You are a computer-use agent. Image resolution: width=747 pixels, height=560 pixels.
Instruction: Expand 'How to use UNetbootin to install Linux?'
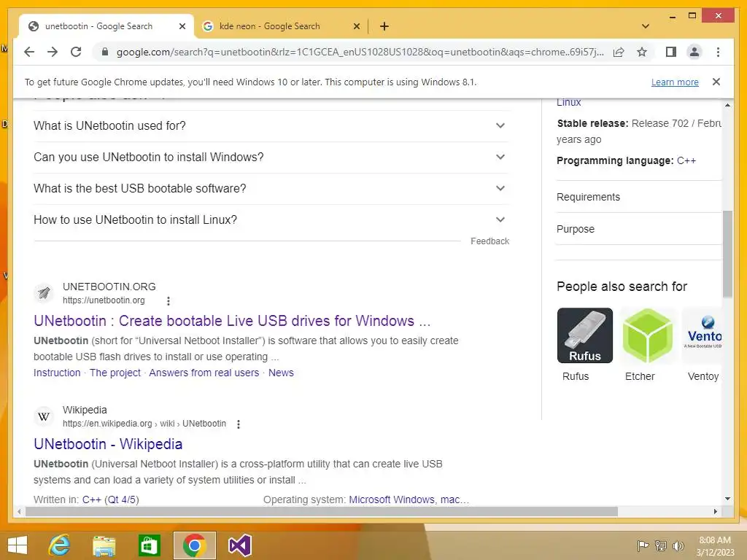271,220
